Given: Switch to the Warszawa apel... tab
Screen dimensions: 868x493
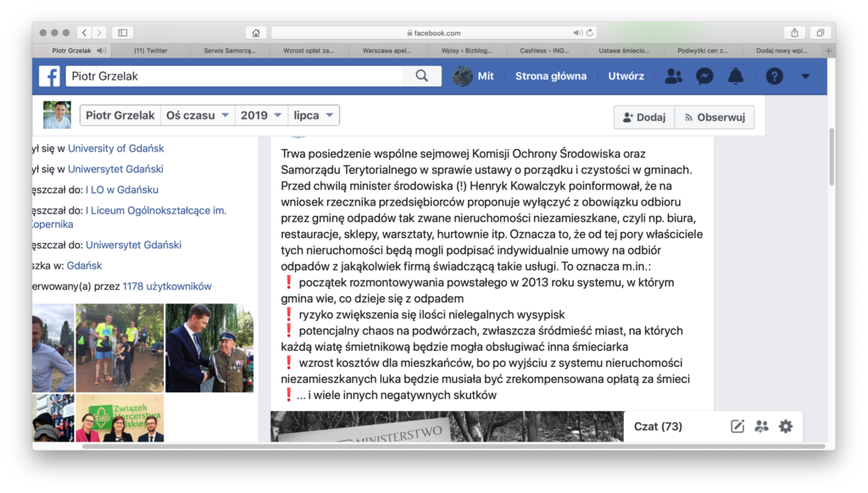Looking at the screenshot, I should 387,50.
